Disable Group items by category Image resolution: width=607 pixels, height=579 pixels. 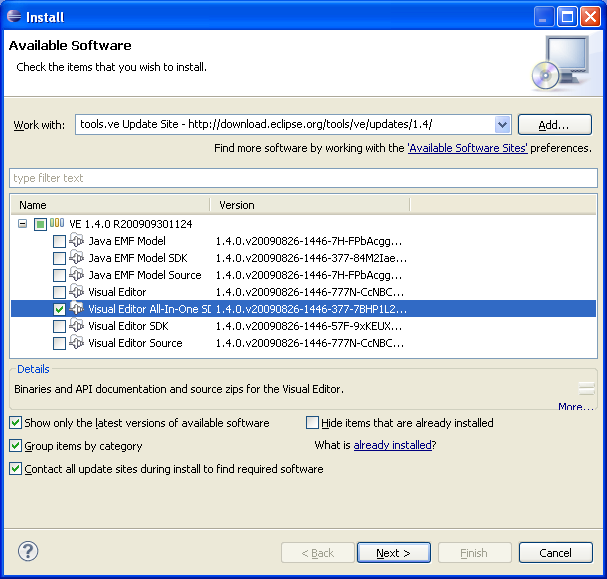click(16, 446)
